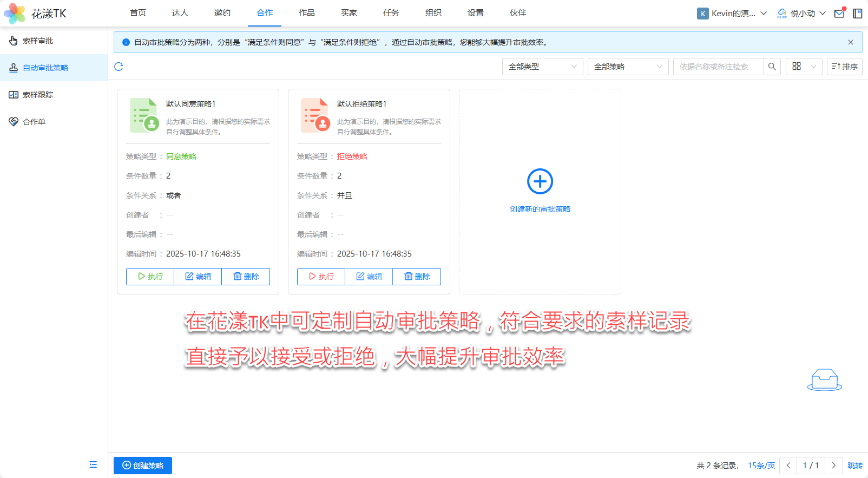Screen dimensions: 868x478
Task: Expand the 全部策略 dropdown
Action: (628, 67)
